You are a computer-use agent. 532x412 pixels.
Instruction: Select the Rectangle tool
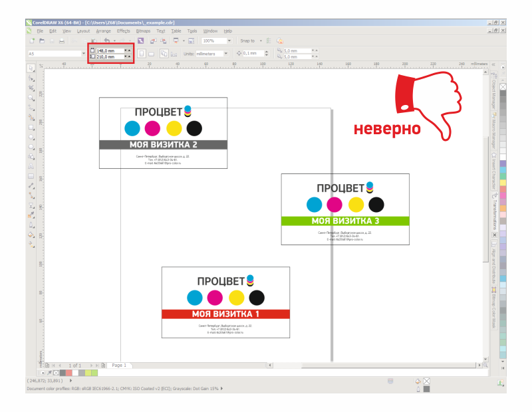tap(31, 128)
